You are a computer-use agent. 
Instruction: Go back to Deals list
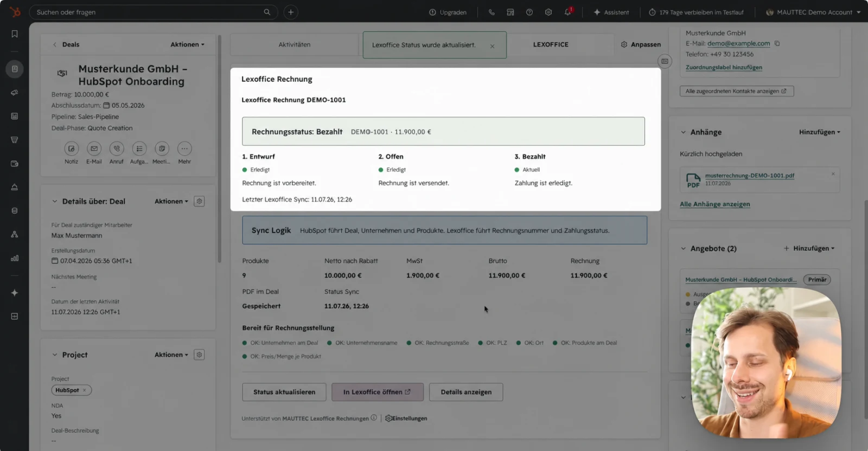tap(66, 44)
